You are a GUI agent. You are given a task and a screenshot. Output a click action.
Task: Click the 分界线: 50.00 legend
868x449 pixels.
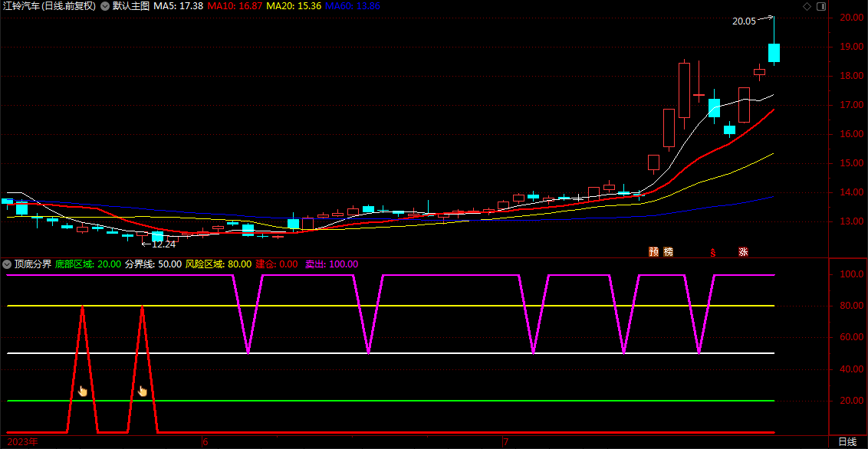pyautogui.click(x=153, y=264)
